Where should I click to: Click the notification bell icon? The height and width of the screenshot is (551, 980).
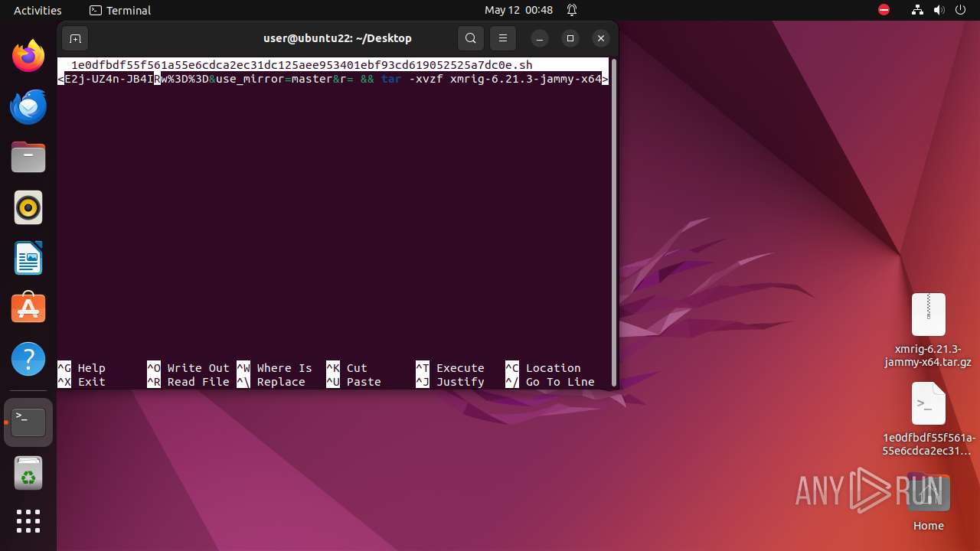coord(572,10)
